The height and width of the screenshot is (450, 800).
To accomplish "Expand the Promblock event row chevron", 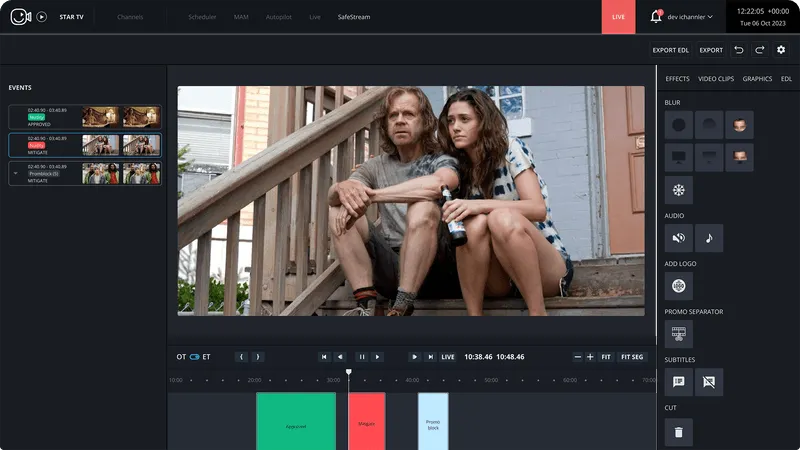I will point(16,173).
